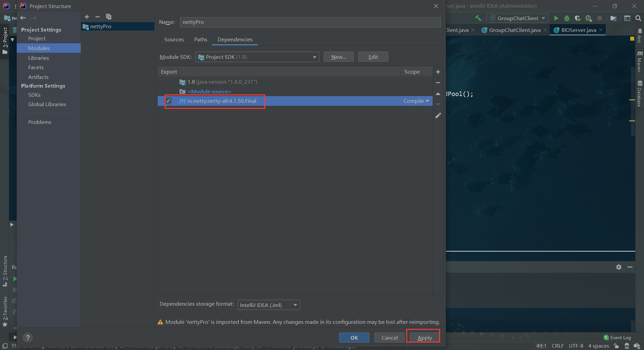Click the New... button for Module SDK
This screenshot has width=644, height=350.
(338, 57)
